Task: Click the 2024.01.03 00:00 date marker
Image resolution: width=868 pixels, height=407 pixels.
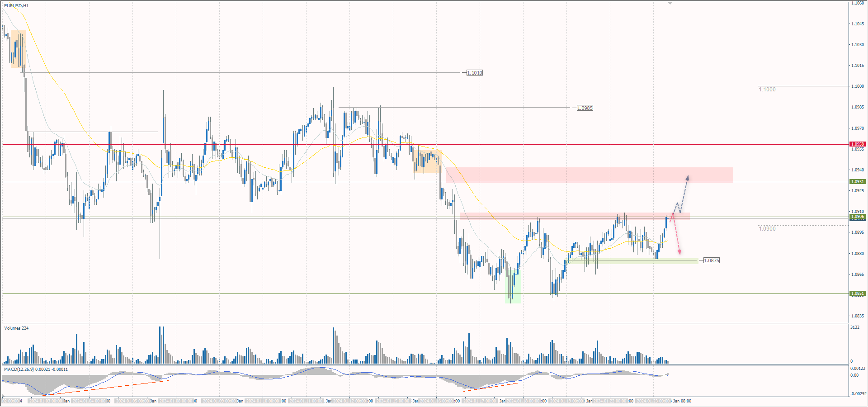Action: point(46,401)
